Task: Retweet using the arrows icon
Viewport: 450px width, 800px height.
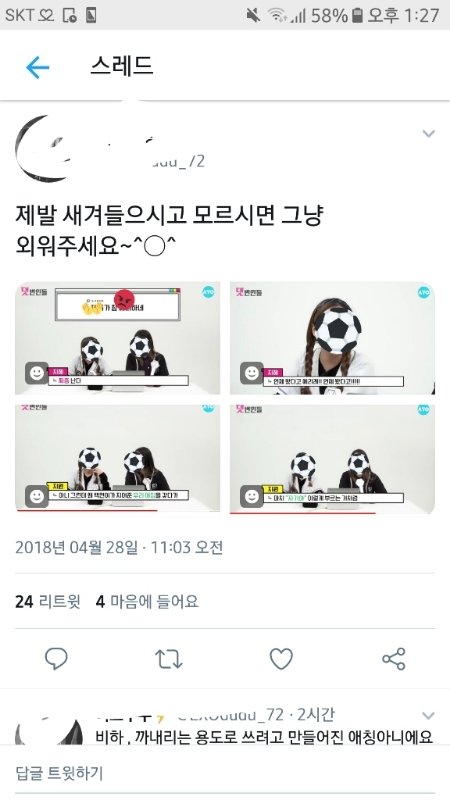Action: point(168,659)
